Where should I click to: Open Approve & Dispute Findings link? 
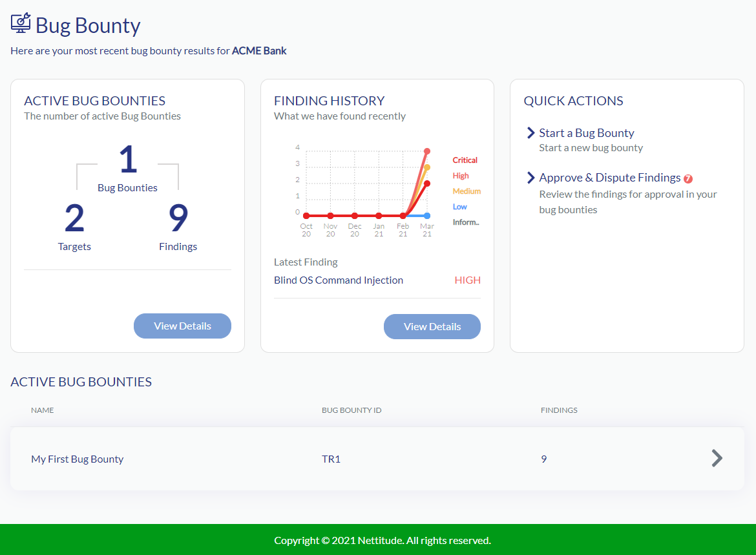609,178
